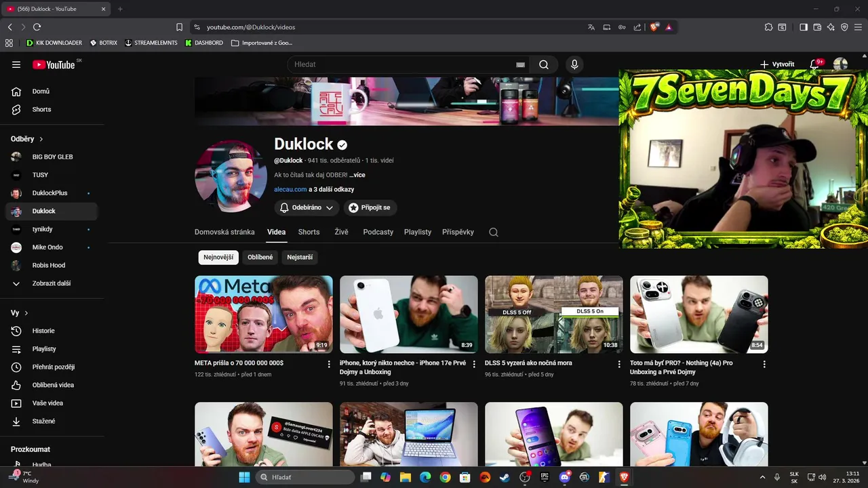The image size is (868, 488).
Task: Open Vaše videa in sidebar
Action: 52,403
